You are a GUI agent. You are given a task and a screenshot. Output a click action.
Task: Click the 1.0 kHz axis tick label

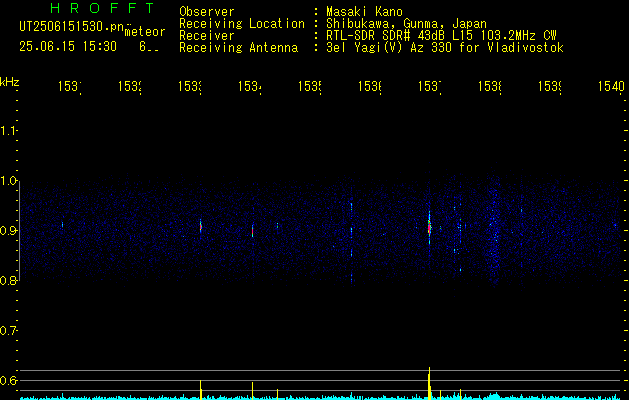pos(8,181)
